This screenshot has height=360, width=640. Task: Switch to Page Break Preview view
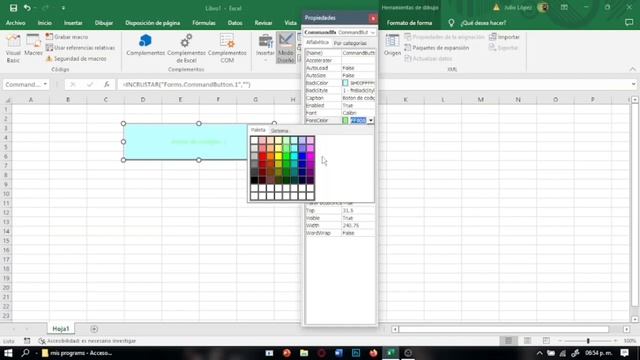point(546,340)
